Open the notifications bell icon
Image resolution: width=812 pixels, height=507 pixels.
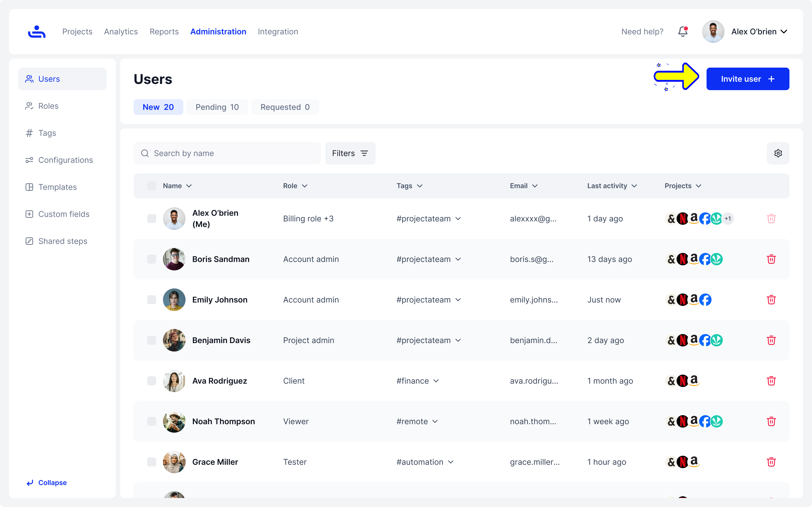click(683, 32)
